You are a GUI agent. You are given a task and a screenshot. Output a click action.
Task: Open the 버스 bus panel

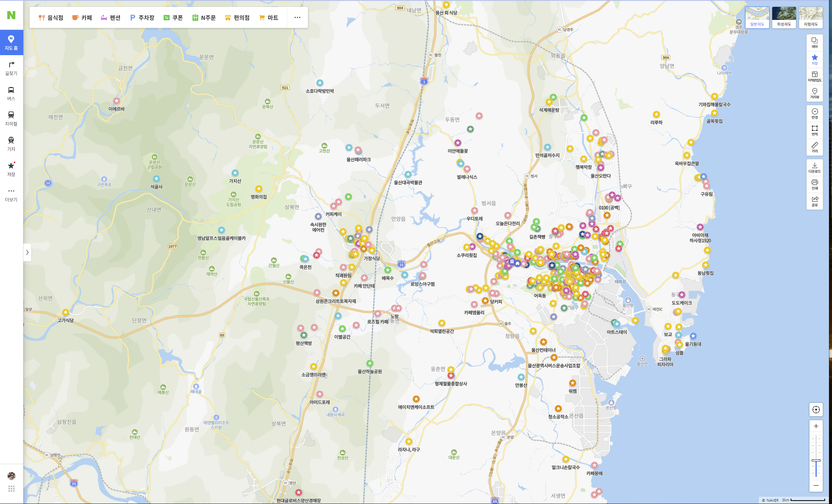coord(11,93)
